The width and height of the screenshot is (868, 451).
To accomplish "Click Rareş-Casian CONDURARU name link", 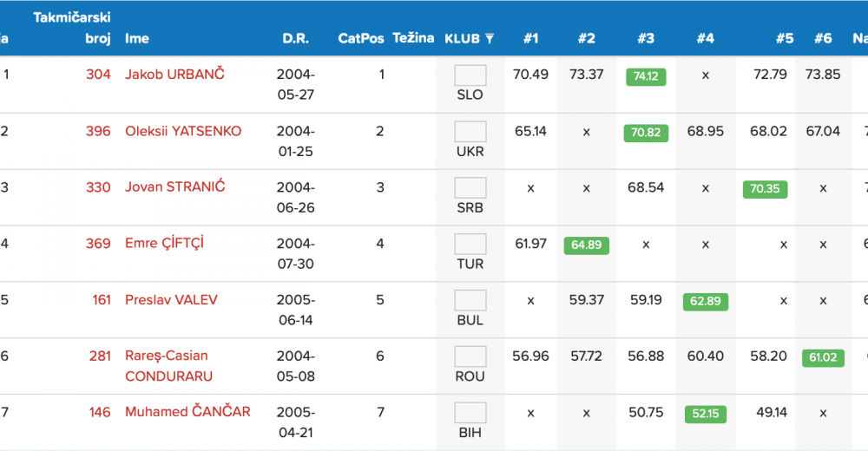I will (168, 366).
